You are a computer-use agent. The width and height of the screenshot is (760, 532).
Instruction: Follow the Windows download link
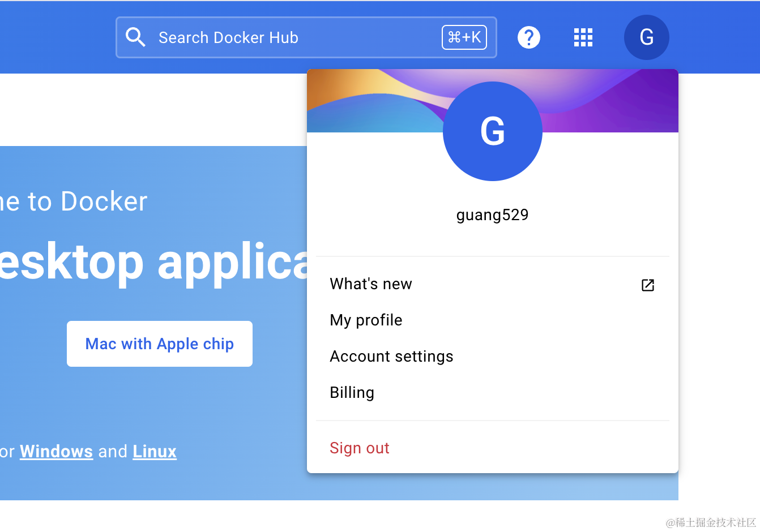[x=57, y=452]
